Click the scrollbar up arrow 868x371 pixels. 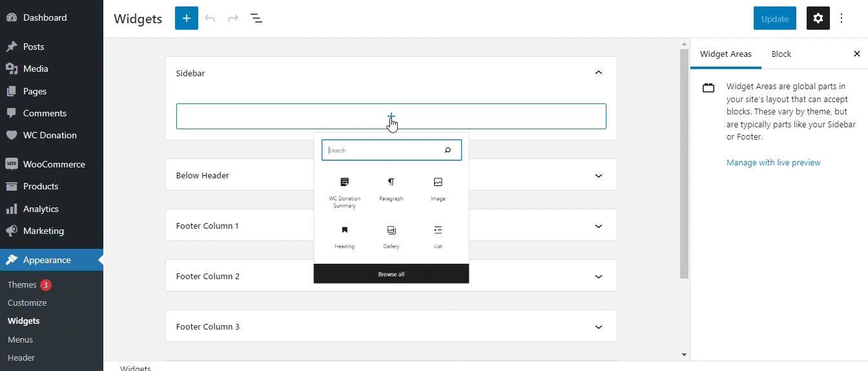[685, 44]
